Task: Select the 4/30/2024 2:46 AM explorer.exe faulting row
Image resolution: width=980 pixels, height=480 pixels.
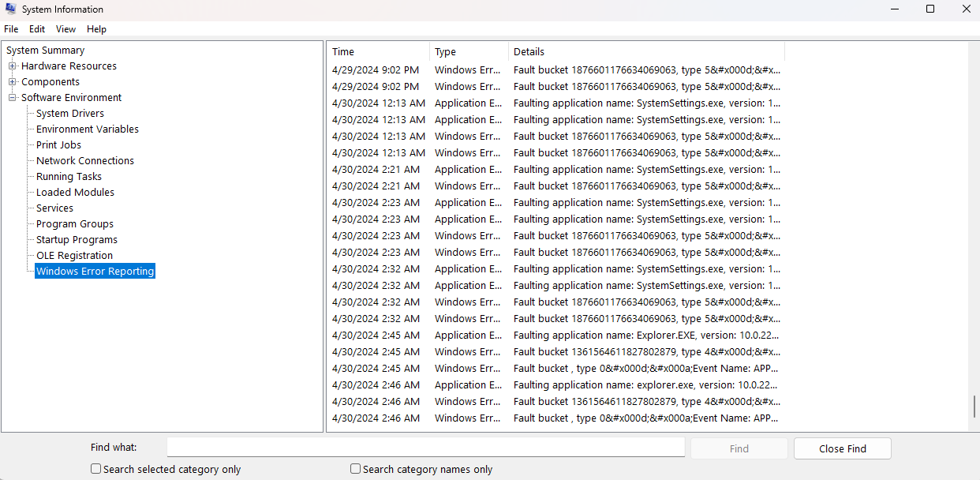Action: (555, 385)
